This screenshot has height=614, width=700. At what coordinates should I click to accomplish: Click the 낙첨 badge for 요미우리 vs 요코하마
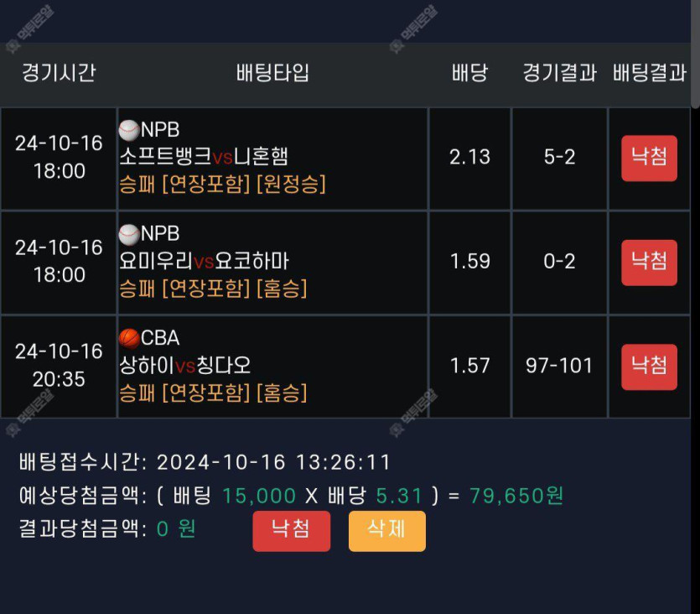[x=649, y=263]
